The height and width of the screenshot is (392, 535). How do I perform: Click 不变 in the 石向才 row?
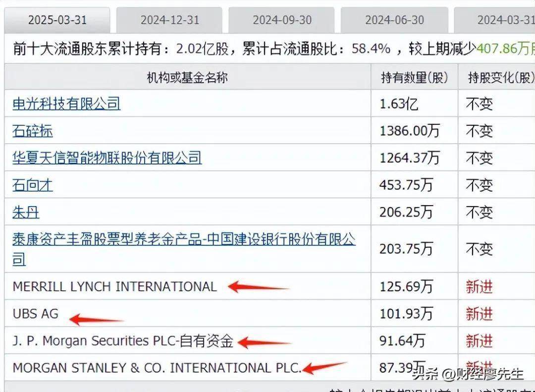pos(480,185)
